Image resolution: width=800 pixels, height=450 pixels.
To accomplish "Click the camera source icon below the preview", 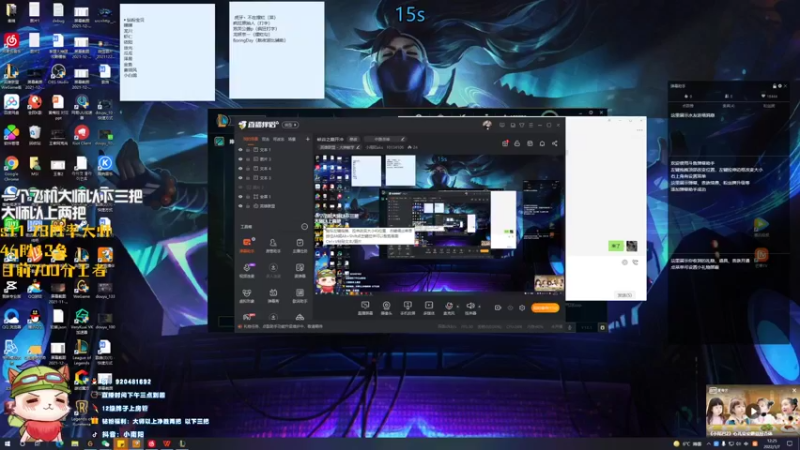I will pyautogui.click(x=386, y=307).
